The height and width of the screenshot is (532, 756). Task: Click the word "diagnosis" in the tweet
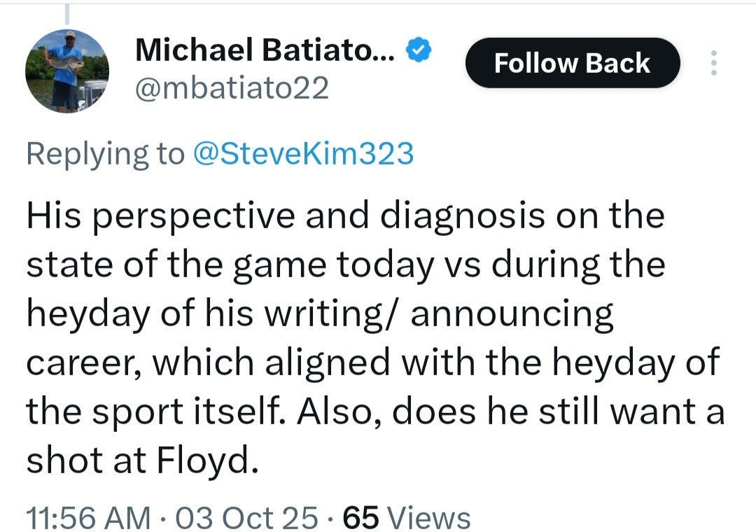tap(463, 217)
